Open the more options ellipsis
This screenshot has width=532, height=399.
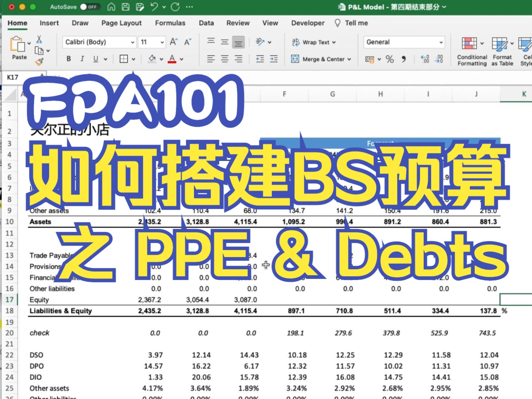pos(190,7)
